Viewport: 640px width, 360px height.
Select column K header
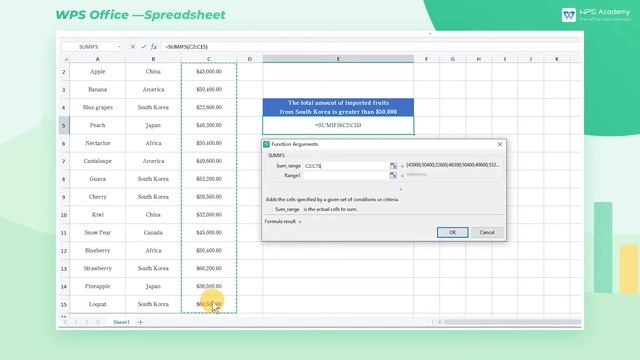tap(557, 59)
